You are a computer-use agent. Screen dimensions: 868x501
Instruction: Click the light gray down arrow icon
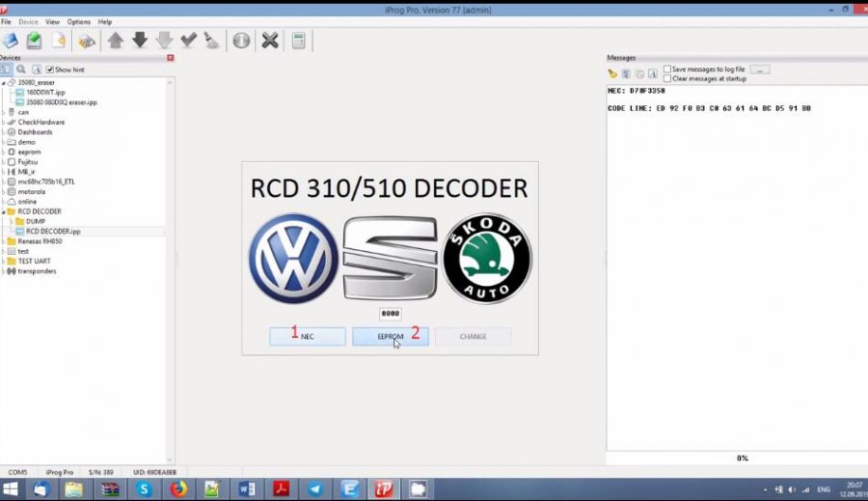(164, 41)
